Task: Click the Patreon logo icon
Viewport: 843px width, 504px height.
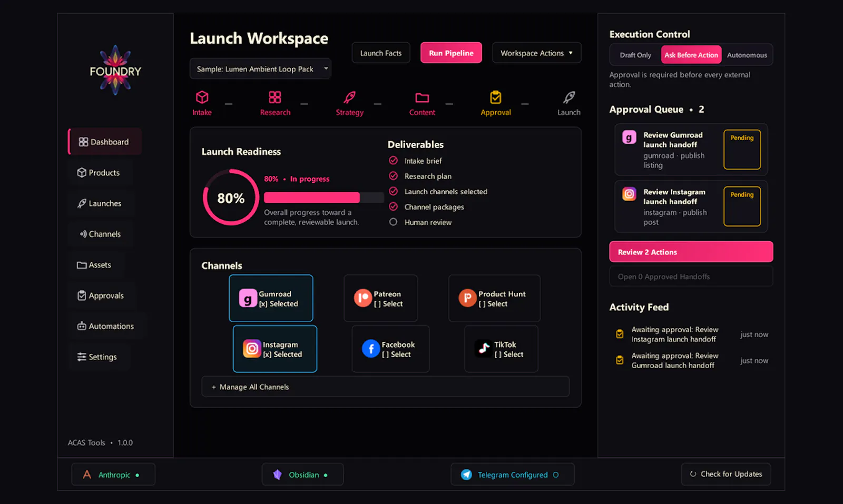Action: pyautogui.click(x=362, y=298)
